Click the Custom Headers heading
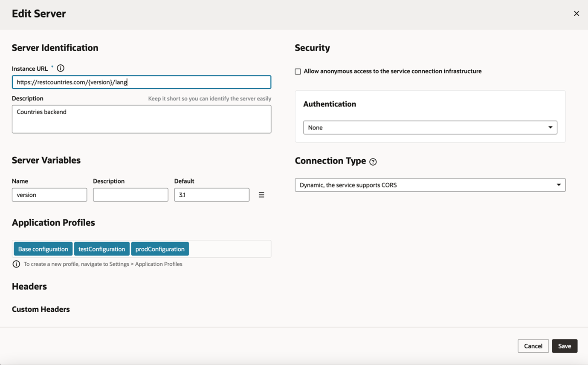The image size is (588, 365). (41, 309)
